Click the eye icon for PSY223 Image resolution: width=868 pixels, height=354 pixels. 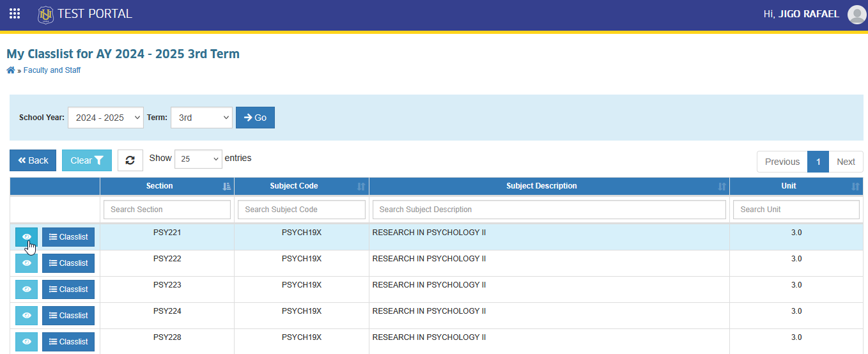(27, 289)
